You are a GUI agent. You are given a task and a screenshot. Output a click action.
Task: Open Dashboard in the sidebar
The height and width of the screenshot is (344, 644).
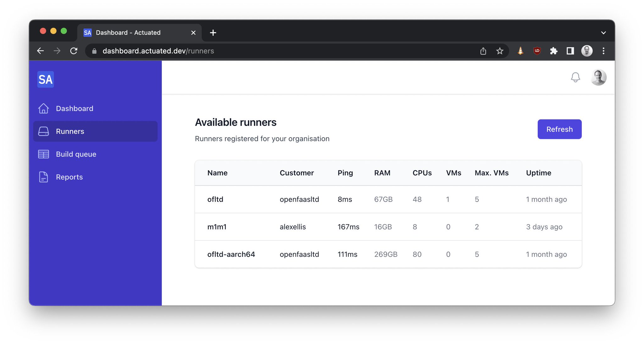[95, 109]
